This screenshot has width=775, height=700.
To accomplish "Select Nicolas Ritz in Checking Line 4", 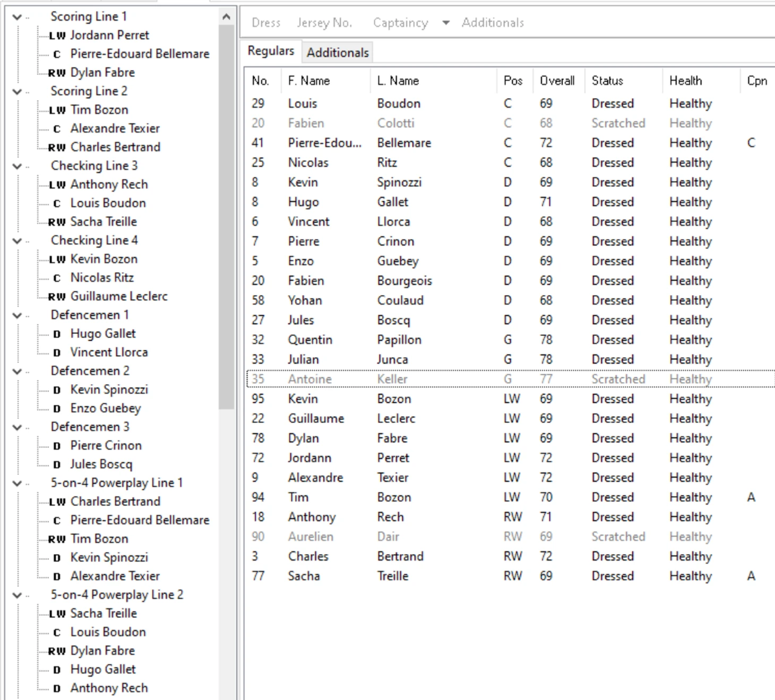I will pos(102,278).
